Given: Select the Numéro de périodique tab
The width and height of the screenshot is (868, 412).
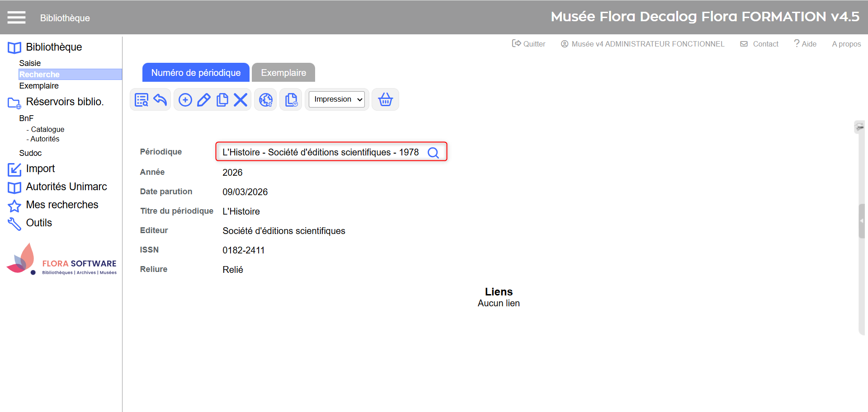Looking at the screenshot, I should 196,73.
